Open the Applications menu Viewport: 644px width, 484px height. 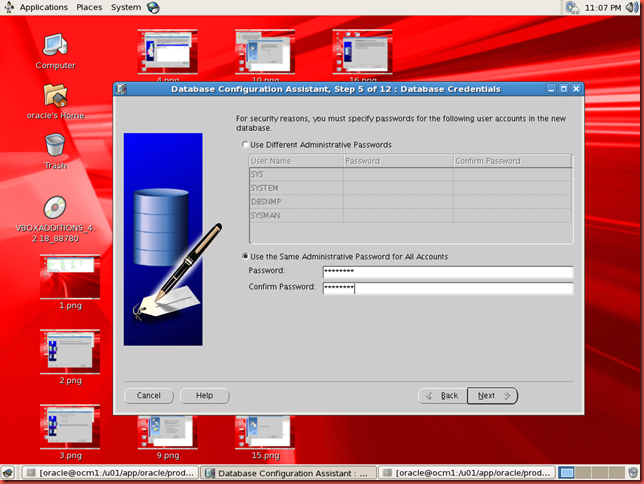[44, 7]
